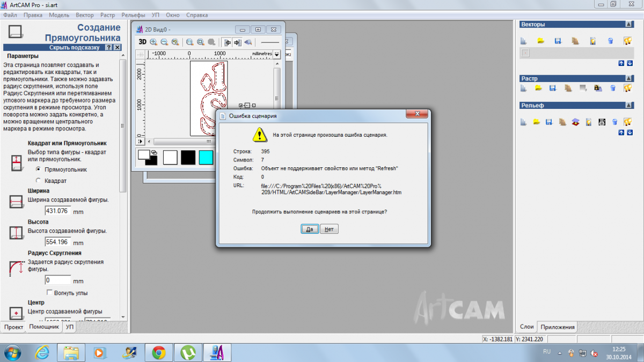Collapse the Векторы panel section
The width and height of the screenshot is (644, 362).
click(629, 24)
